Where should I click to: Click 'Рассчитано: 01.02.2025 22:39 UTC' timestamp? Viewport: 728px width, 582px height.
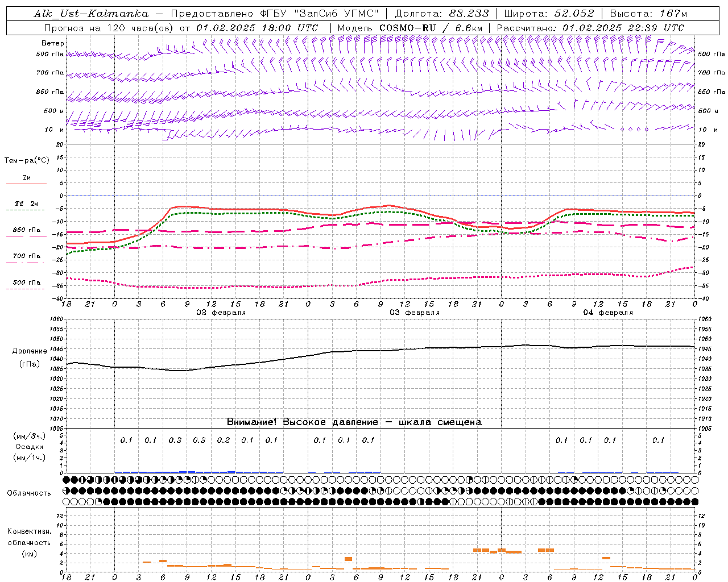coord(590,28)
